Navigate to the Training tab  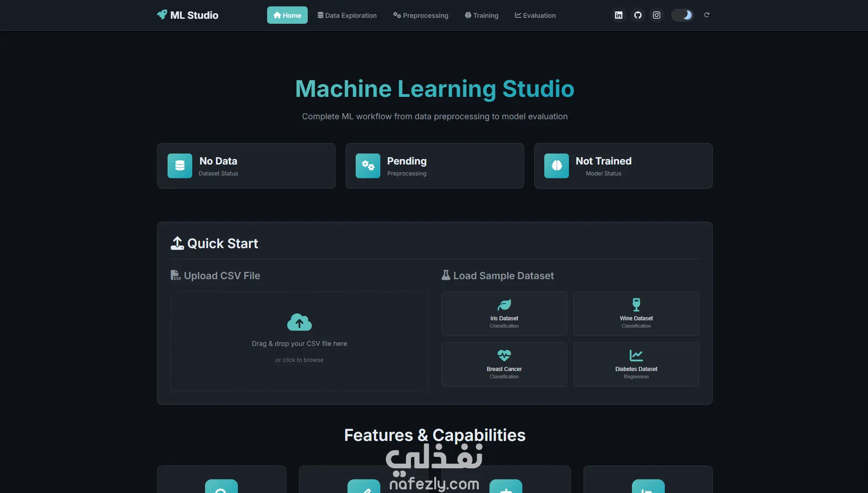(x=481, y=15)
